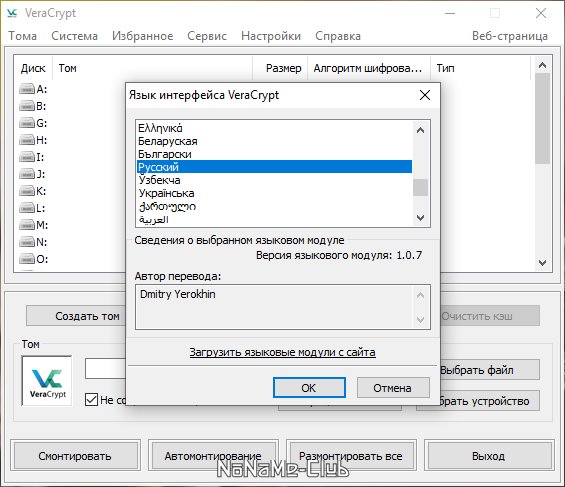Open the Система menu
Screen dimensions: 565x487
(x=75, y=36)
